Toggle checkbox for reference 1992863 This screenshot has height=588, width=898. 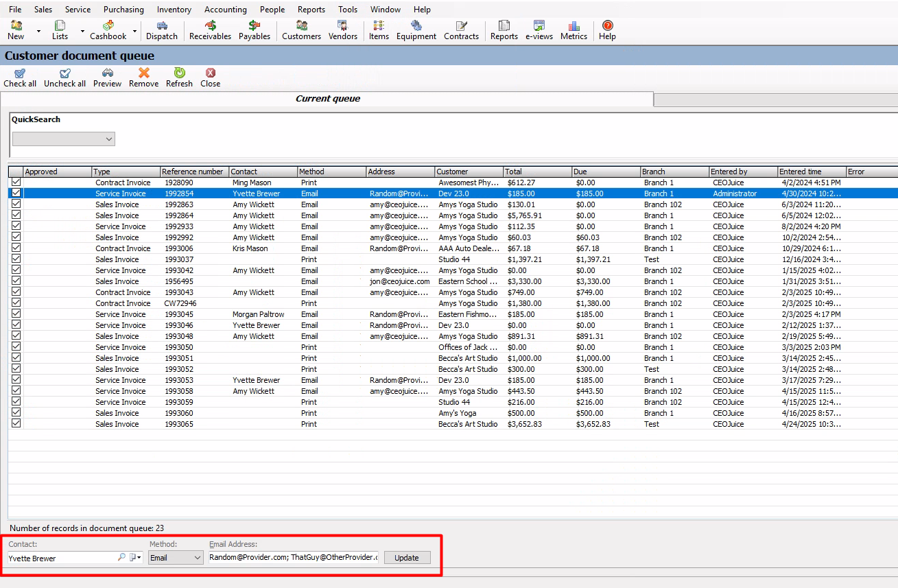[16, 204]
